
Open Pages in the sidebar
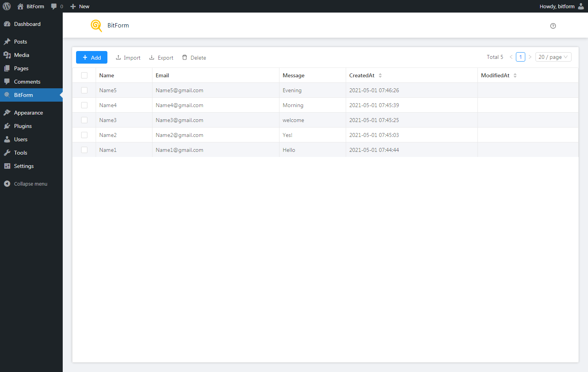(x=31, y=68)
